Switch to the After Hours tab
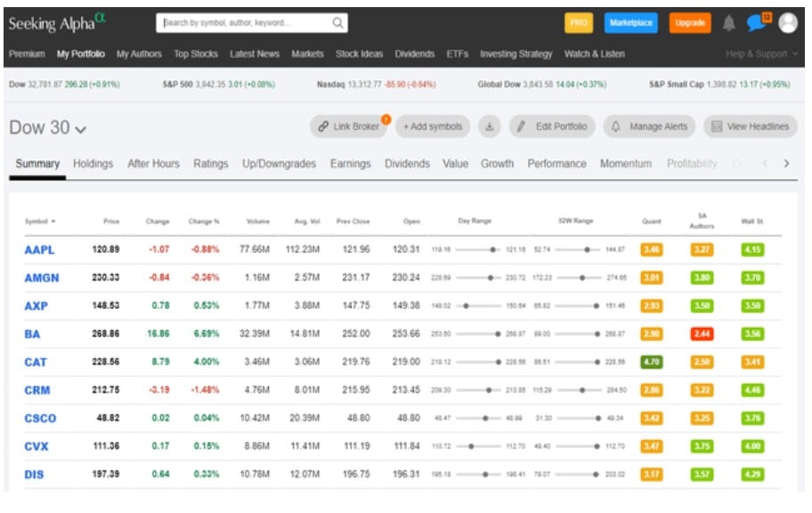812x513 pixels. click(153, 164)
